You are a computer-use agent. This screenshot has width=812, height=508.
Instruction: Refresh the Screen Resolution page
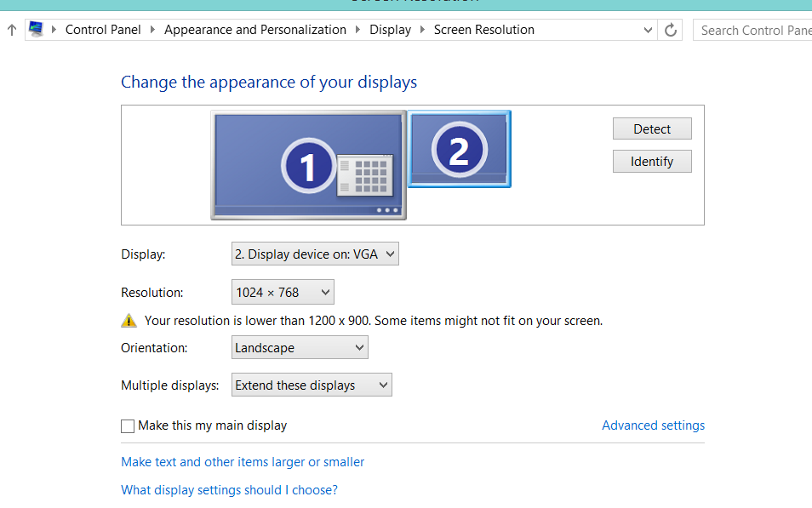(670, 30)
